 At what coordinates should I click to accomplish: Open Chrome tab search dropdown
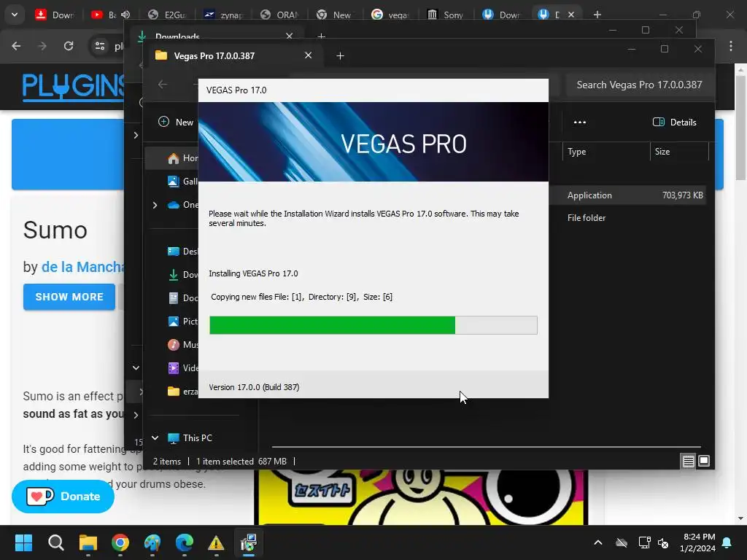(x=15, y=15)
